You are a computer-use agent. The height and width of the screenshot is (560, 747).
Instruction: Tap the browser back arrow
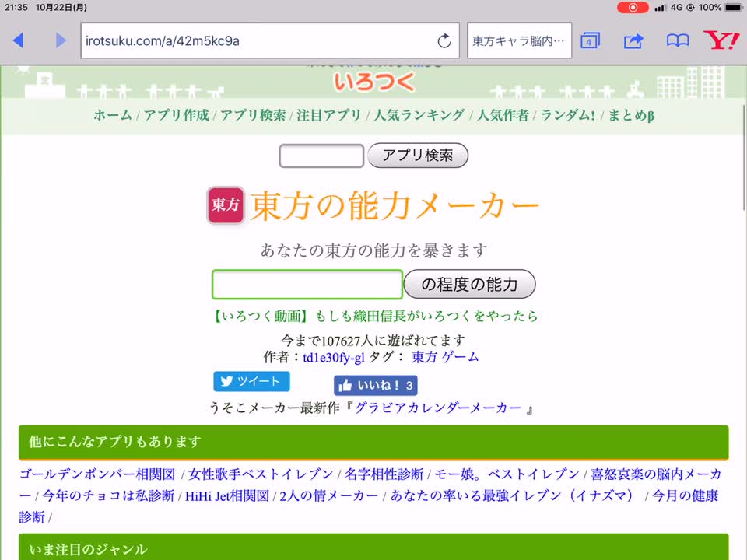[x=19, y=40]
